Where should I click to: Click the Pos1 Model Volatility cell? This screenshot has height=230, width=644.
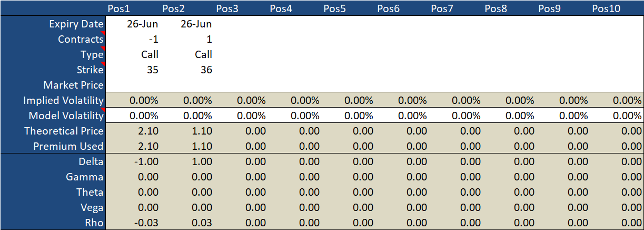[132, 116]
